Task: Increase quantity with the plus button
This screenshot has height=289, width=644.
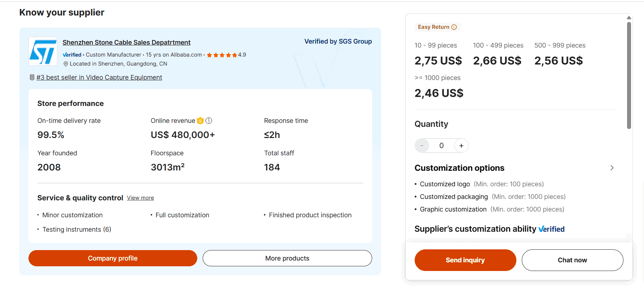Action: pyautogui.click(x=461, y=146)
